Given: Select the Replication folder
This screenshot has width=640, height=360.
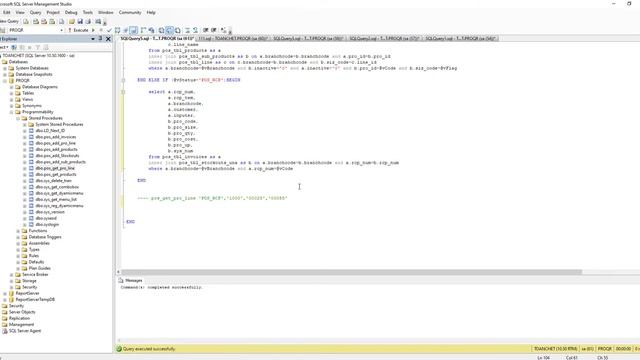Looking at the screenshot, I should [x=19, y=318].
